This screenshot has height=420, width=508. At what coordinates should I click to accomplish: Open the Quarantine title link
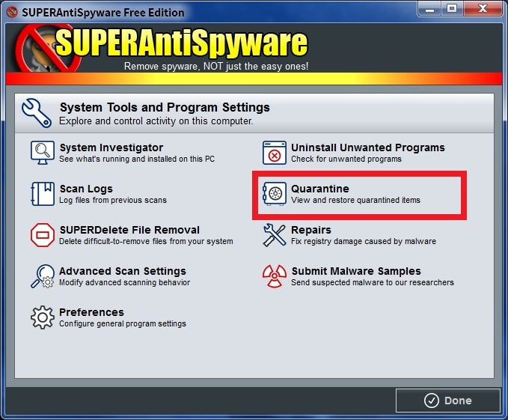pyautogui.click(x=320, y=189)
